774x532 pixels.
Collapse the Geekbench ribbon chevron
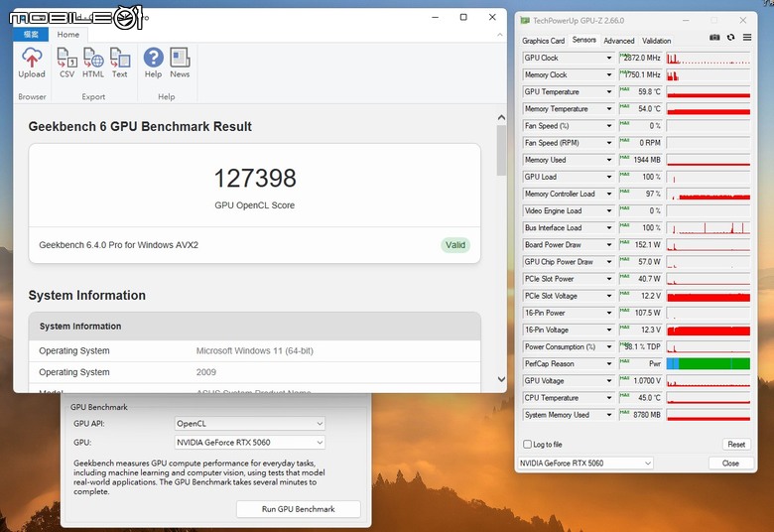(499, 35)
